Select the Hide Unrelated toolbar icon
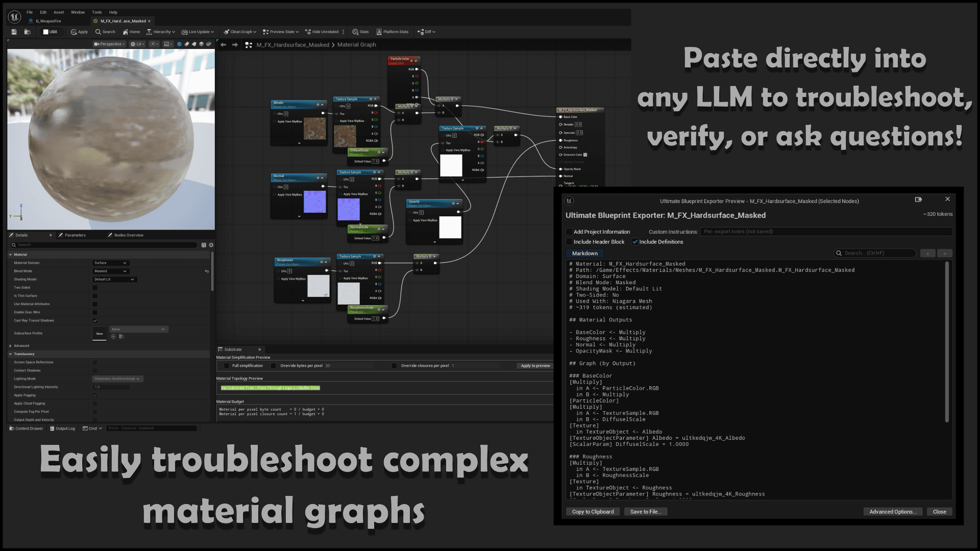The image size is (980, 551). (x=308, y=32)
